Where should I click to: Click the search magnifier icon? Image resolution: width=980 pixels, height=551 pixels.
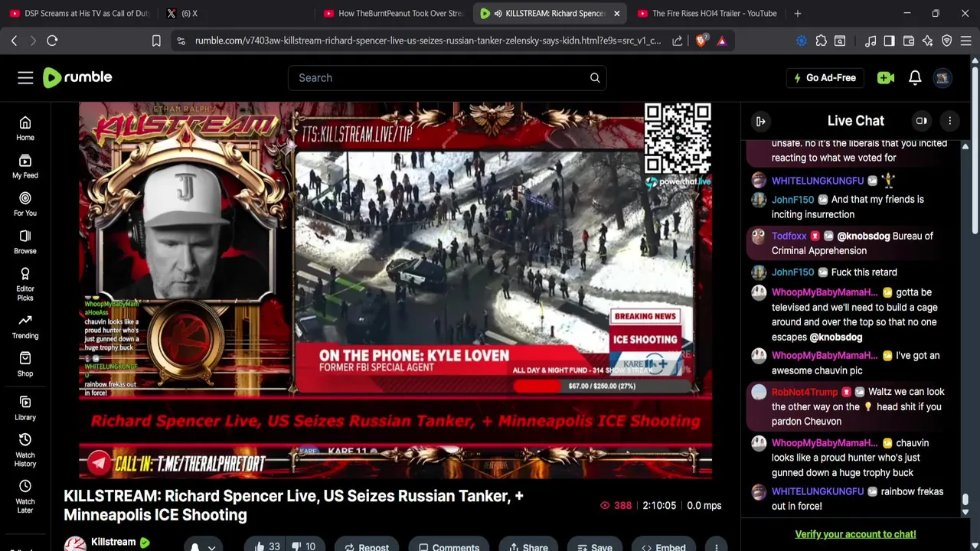pos(595,77)
